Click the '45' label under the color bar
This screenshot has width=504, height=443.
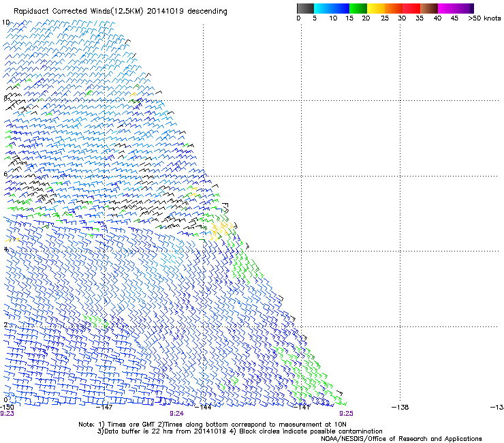[x=454, y=18]
